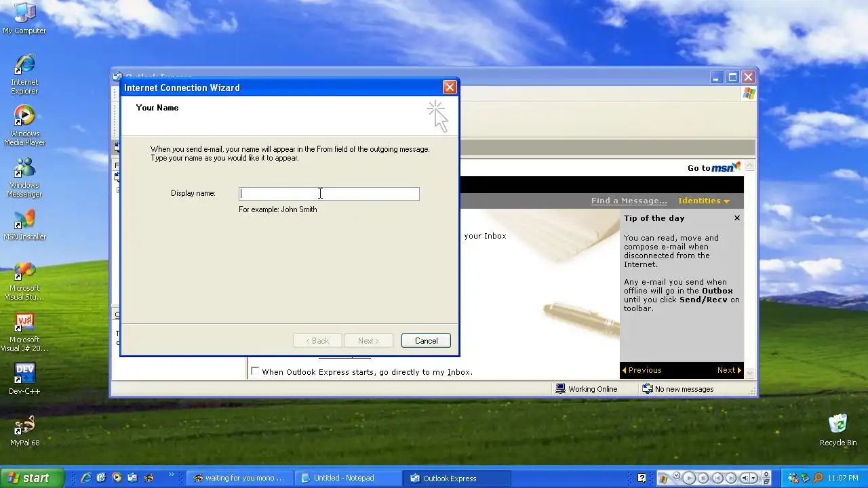The image size is (868, 488).
Task: Cancel the Internet Connection Wizard
Action: tap(426, 341)
